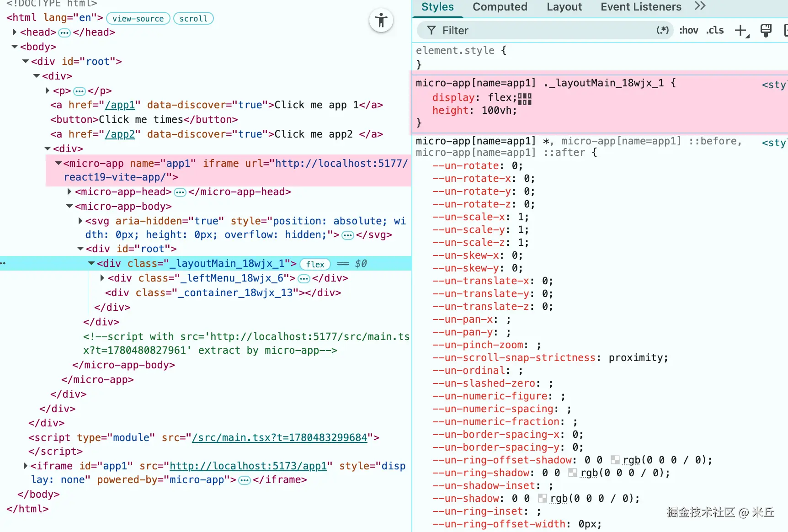Click the flexbox editor icon next to display: flex
The width and height of the screenshot is (788, 532).
(x=525, y=99)
